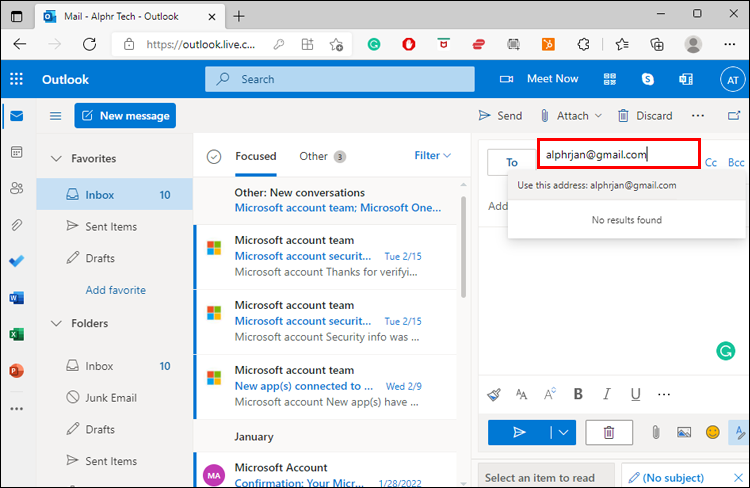Click the To recipients button
This screenshot has height=488, width=750.
511,163
